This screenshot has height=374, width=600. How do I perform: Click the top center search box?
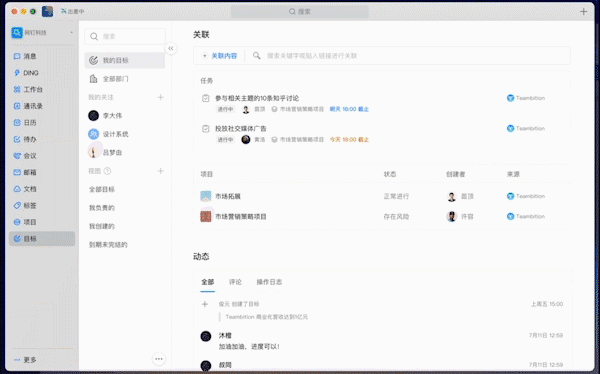300,11
